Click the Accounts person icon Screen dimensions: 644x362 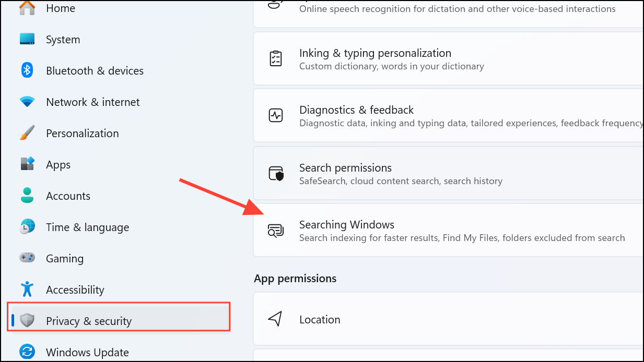click(27, 196)
